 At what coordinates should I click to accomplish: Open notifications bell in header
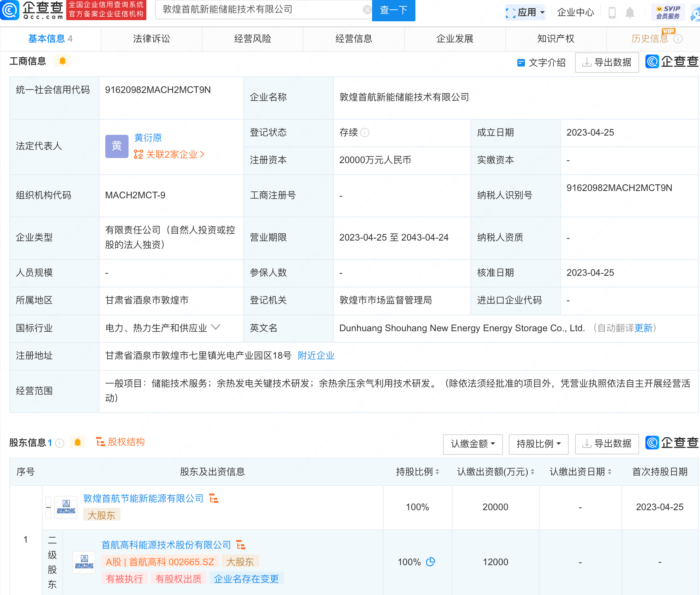point(630,13)
